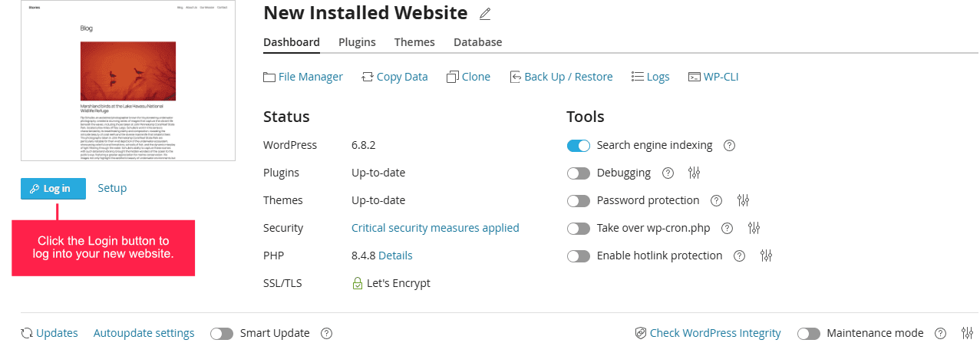Screen dimensions: 980x343
Task: Enable the Debugging toggle
Action: (579, 173)
